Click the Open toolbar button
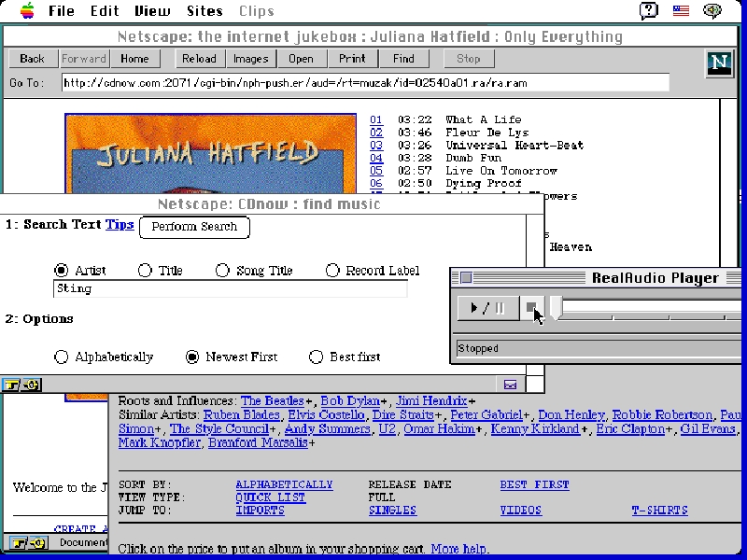The height and width of the screenshot is (560, 747). pyautogui.click(x=301, y=59)
